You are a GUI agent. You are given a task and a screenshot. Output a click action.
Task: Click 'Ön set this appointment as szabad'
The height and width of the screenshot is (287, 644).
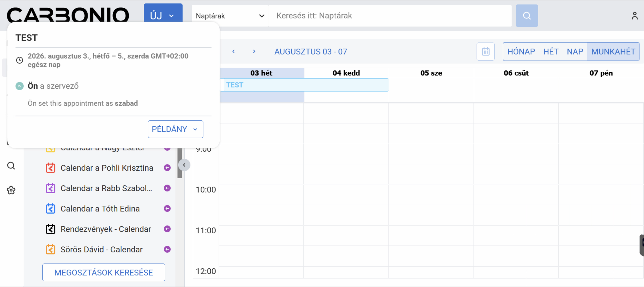pos(83,103)
